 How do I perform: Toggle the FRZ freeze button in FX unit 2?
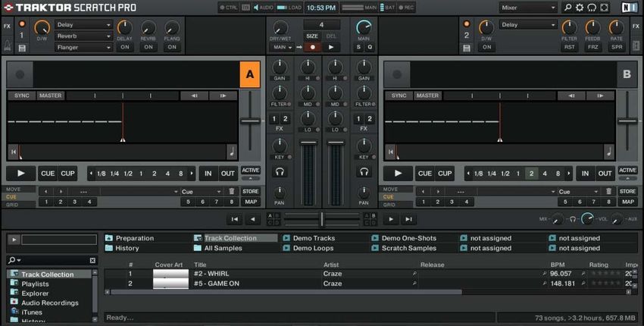pyautogui.click(x=592, y=47)
